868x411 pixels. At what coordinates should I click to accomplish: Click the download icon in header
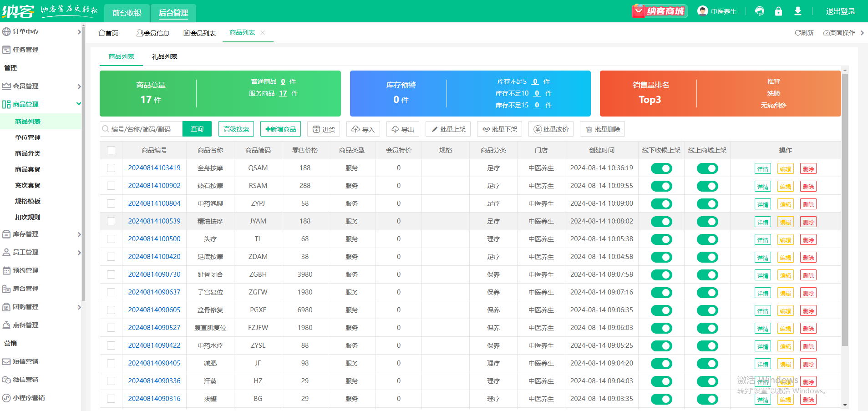click(x=797, y=11)
